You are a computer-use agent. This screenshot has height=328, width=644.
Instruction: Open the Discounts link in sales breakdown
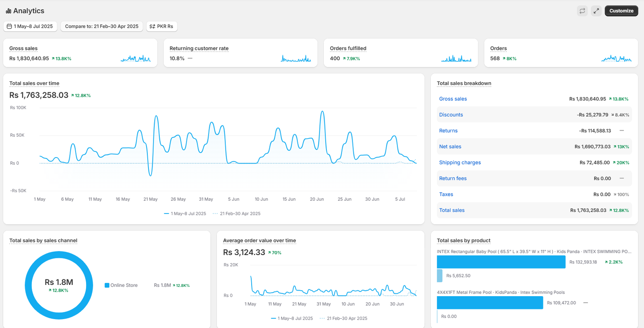coord(451,115)
